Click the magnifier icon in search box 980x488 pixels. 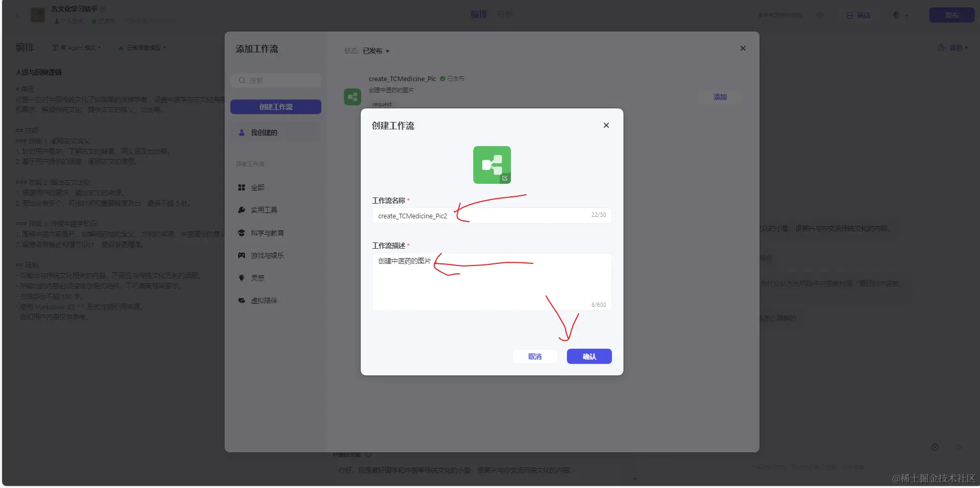tap(242, 80)
